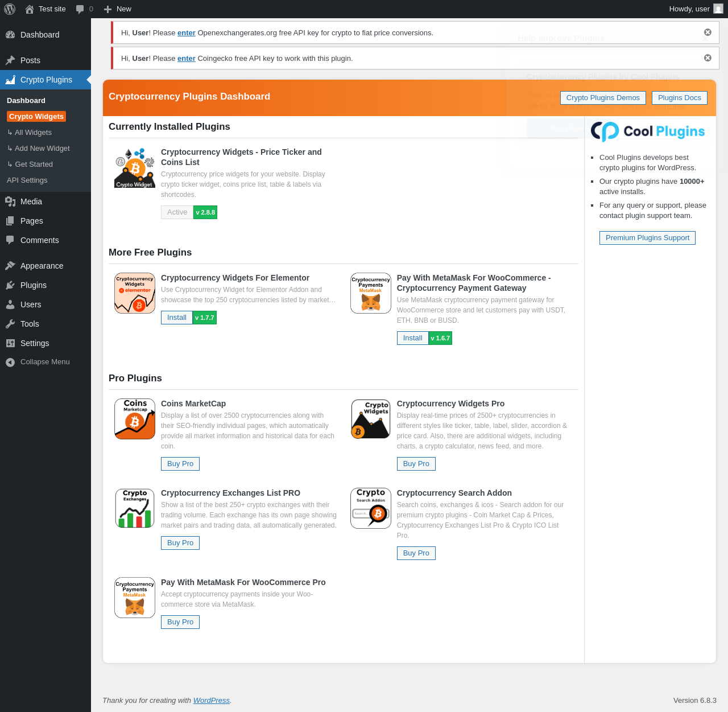Click MetaMask For WooCommerce Pro icon
Viewport: 728px width, 712px height.
pyautogui.click(x=135, y=598)
